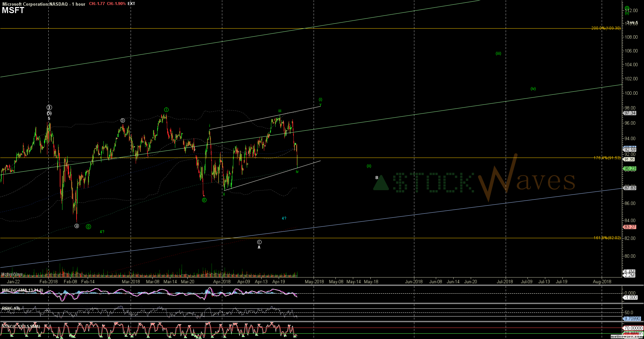Click the Mar-2018 date label

tap(131, 282)
